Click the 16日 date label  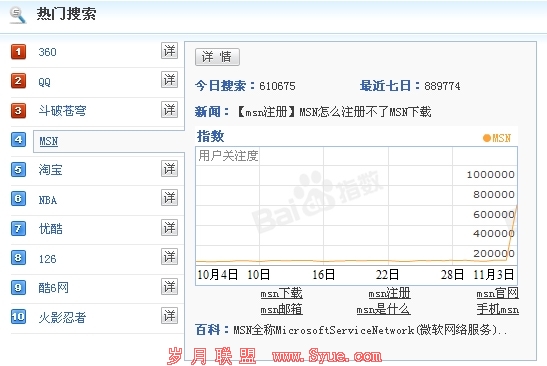[323, 275]
